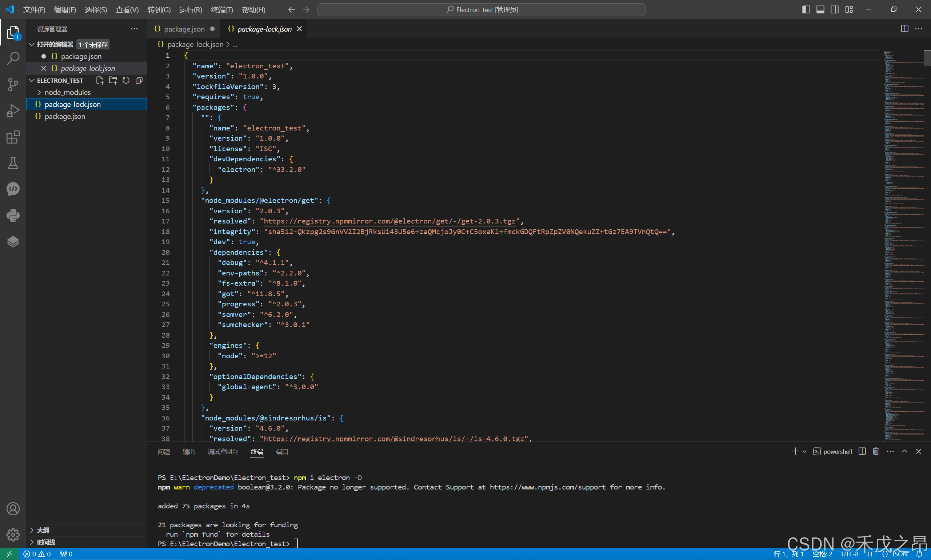Open terminal panel more actions ellipsis
This screenshot has height=560, width=931.
click(890, 451)
